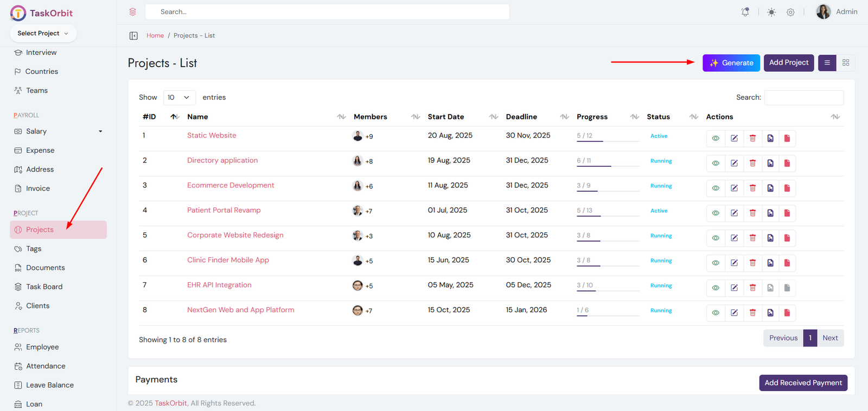Click the Generate button
This screenshot has height=411, width=868.
coord(731,63)
